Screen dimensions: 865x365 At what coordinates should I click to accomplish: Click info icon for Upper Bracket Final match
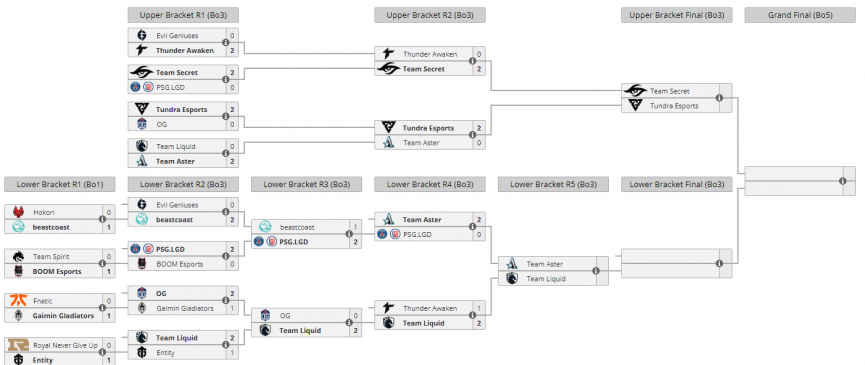click(719, 98)
